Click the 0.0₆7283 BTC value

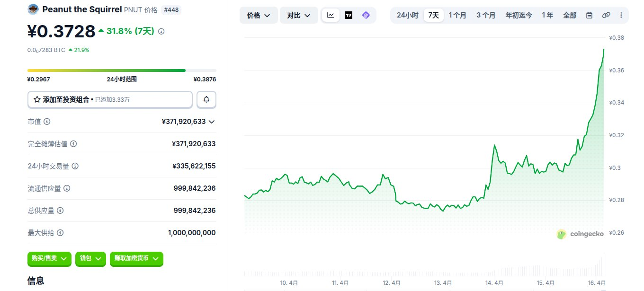46,50
